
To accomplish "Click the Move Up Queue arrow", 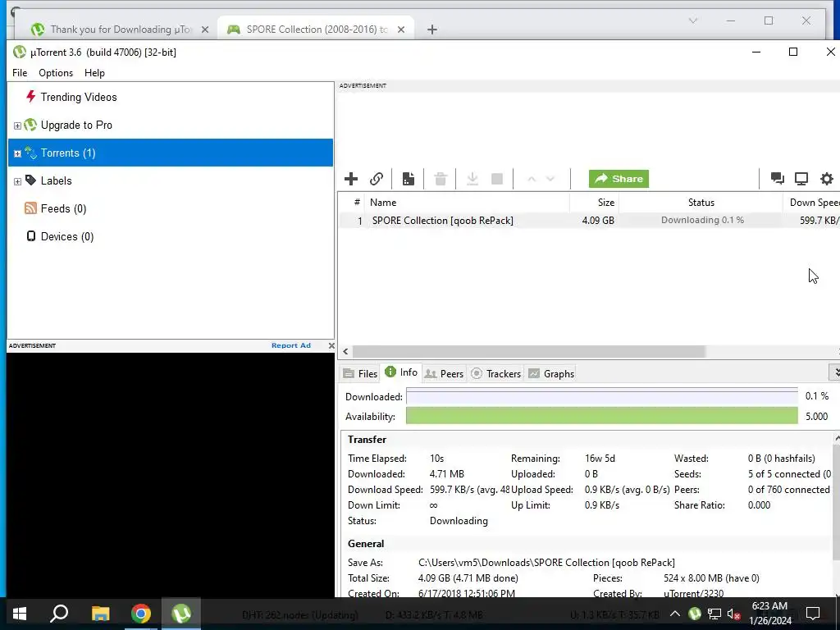I will (532, 179).
